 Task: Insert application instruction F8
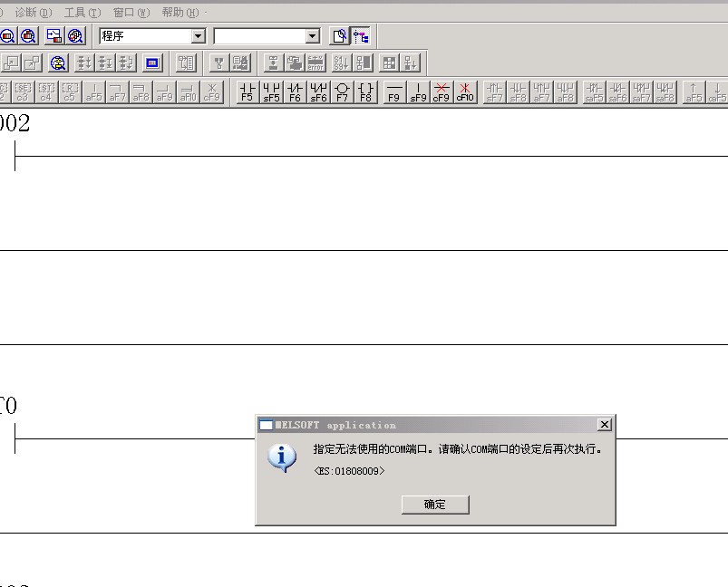365,91
